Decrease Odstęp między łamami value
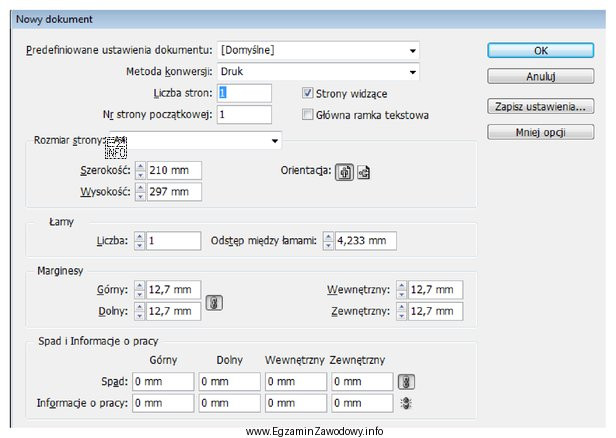This screenshot has width=616, height=438. [328, 245]
